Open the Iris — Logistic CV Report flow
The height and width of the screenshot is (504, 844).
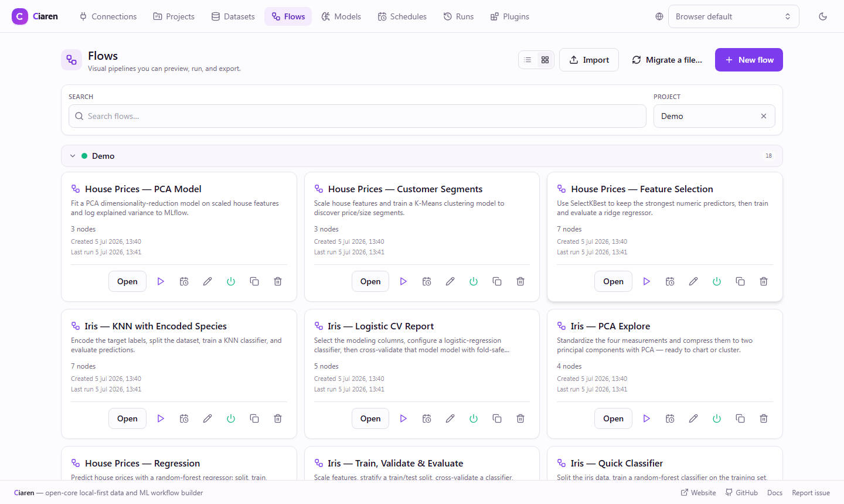(x=370, y=418)
